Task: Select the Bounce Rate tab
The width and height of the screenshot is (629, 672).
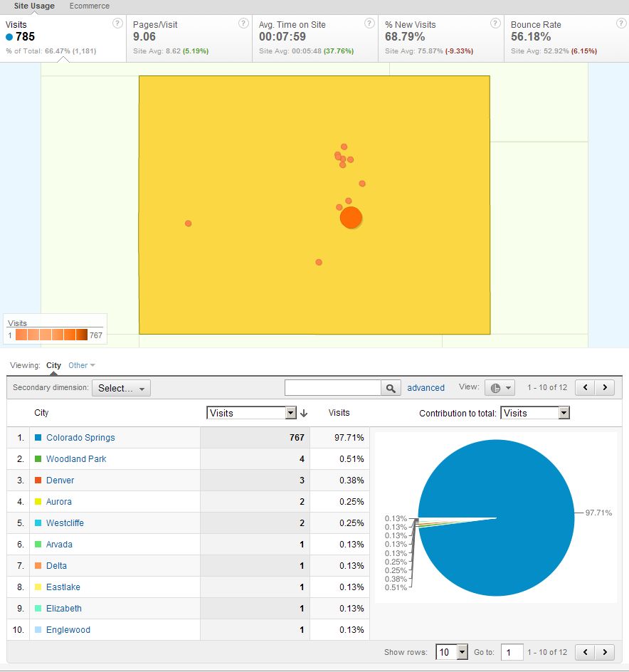Action: (566, 38)
